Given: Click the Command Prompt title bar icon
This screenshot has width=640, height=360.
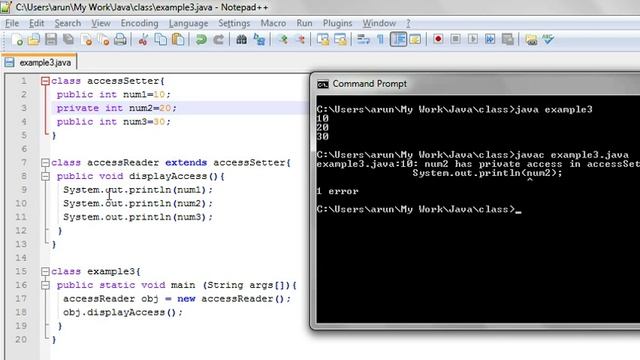Looking at the screenshot, I should click(x=322, y=84).
